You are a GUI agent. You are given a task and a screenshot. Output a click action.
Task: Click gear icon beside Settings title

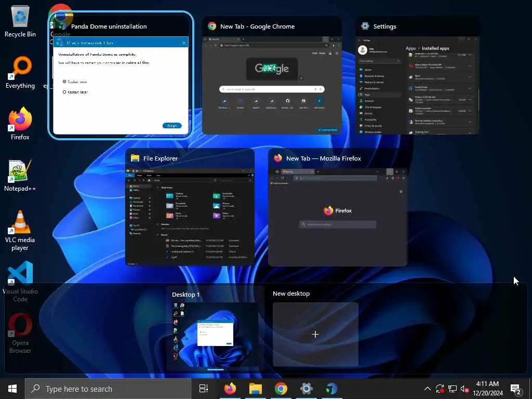pyautogui.click(x=365, y=26)
